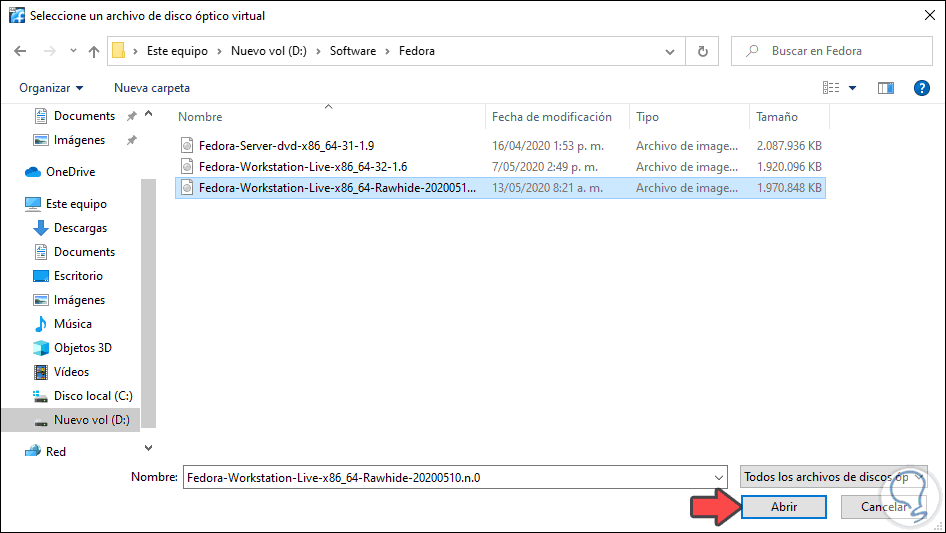Click the pin icon next to Imágenes

coord(132,140)
